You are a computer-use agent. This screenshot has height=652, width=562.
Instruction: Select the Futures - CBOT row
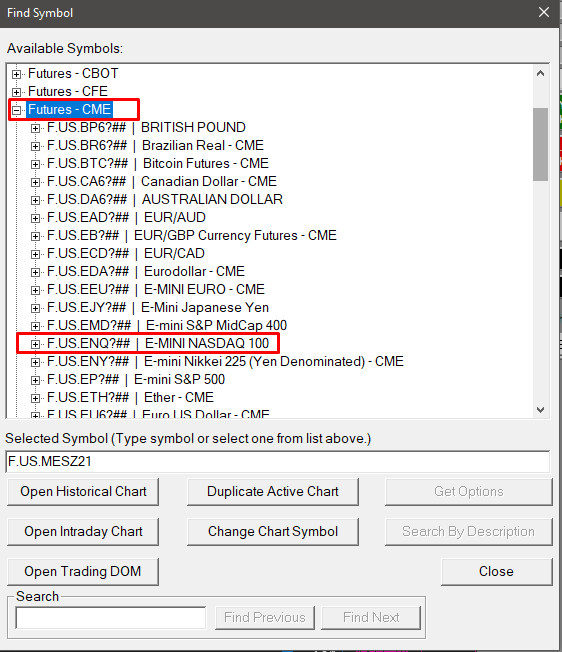point(73,74)
